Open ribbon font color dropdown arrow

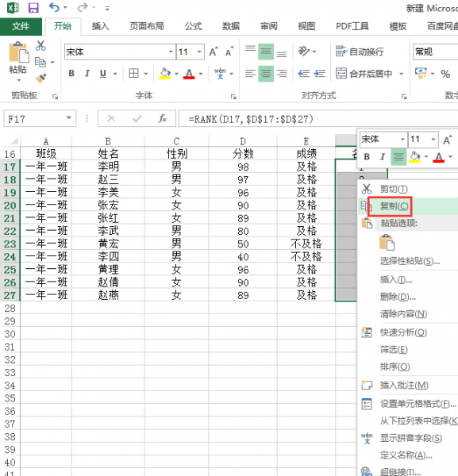[x=201, y=74]
